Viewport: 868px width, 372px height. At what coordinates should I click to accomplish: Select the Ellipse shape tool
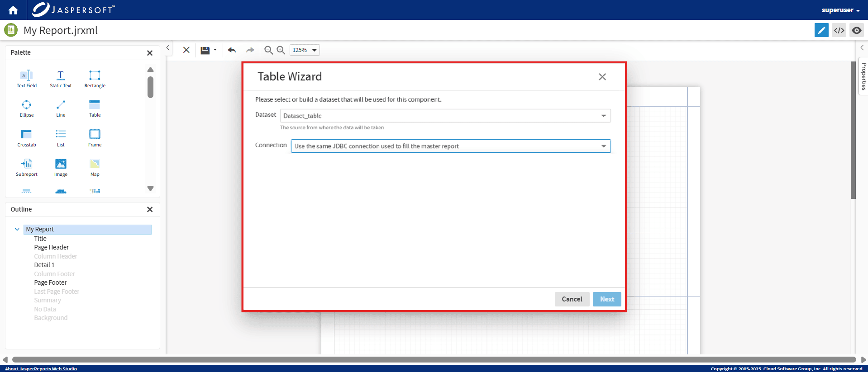coord(27,108)
